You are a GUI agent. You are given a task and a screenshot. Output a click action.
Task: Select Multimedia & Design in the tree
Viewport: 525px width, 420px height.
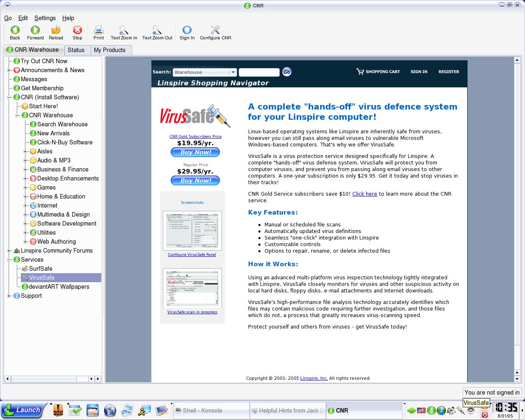(x=64, y=215)
